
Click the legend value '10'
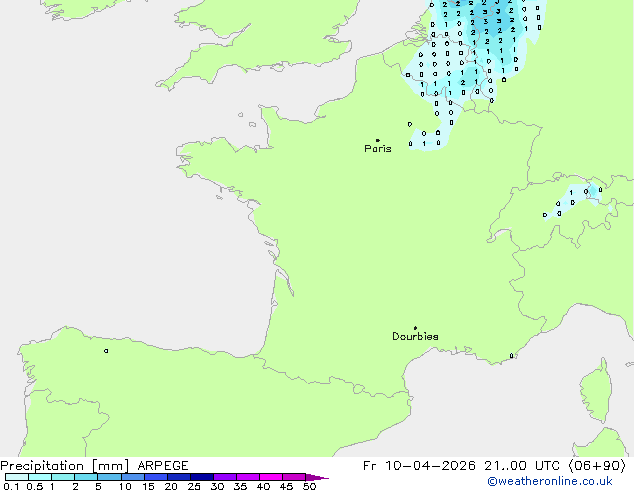click(x=125, y=486)
